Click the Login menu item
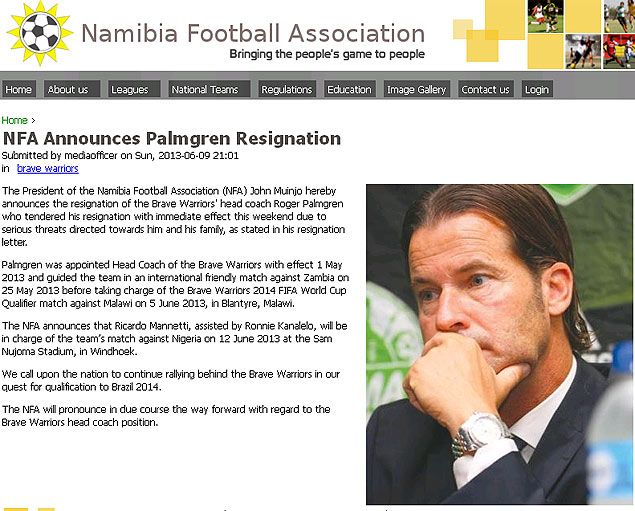 (537, 89)
